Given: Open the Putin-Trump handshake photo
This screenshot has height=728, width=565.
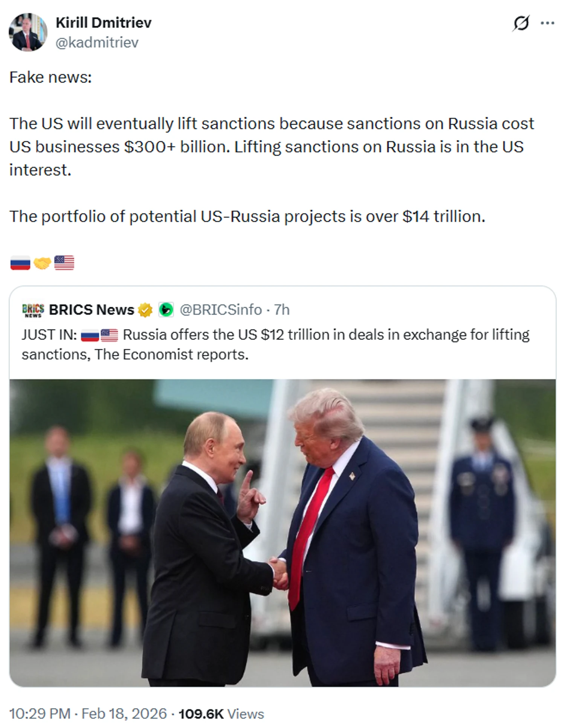Looking at the screenshot, I should tap(282, 532).
